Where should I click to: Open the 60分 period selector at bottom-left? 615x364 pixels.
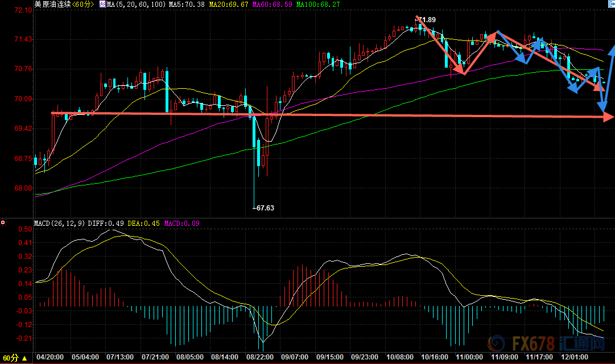click(x=14, y=358)
